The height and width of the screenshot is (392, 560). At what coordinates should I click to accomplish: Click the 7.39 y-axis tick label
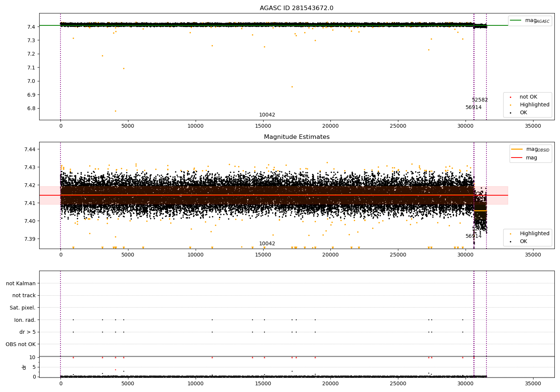tap(30, 239)
